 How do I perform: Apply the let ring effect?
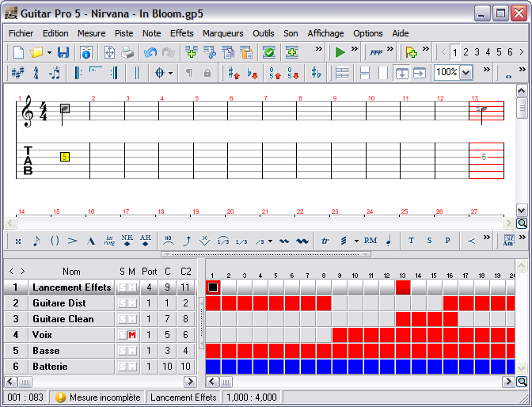(x=109, y=241)
